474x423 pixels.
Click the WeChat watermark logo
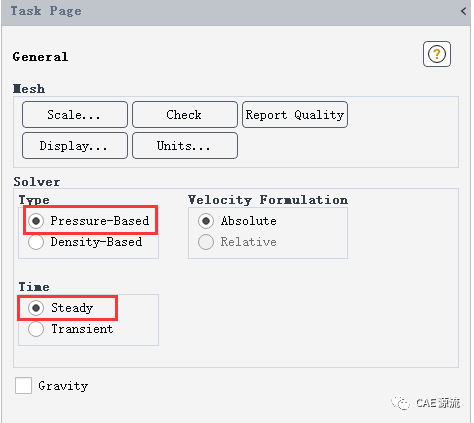pos(400,403)
